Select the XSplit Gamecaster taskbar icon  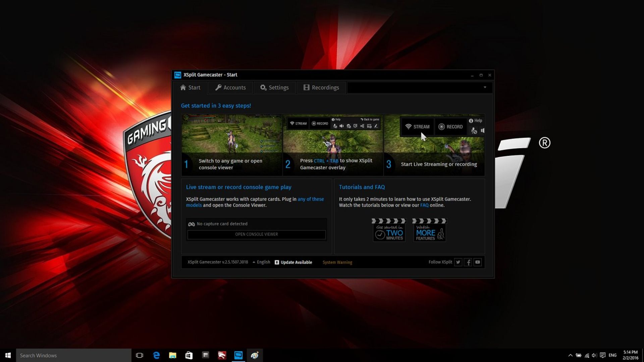[x=238, y=355]
